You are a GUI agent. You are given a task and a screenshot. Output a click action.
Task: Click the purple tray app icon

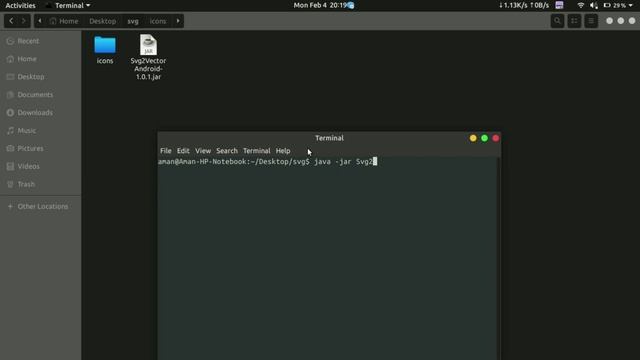coord(560,5)
